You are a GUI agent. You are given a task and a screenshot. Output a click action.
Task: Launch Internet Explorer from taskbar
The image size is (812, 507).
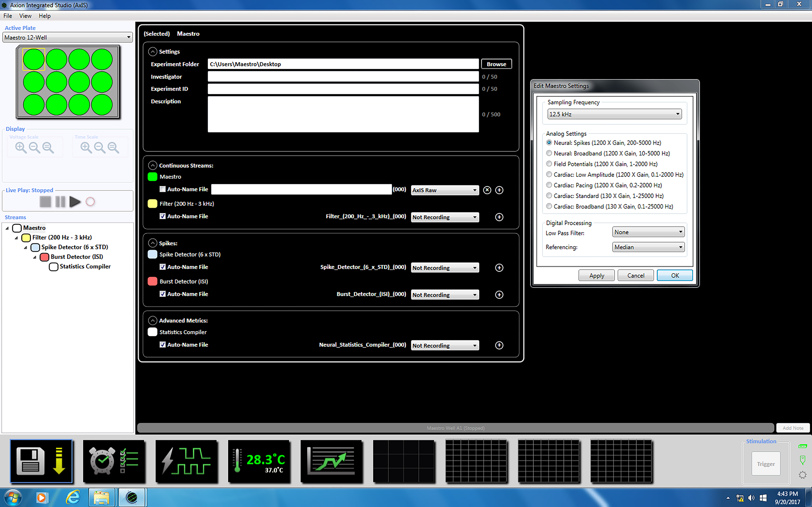(73, 498)
